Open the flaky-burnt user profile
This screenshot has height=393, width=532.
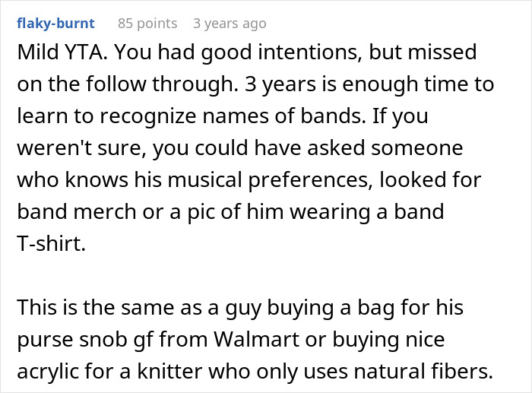[55, 24]
